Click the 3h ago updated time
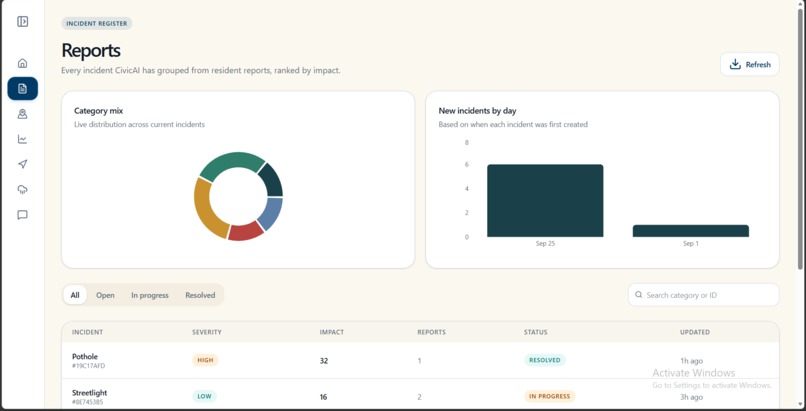The image size is (806, 411). point(691,397)
